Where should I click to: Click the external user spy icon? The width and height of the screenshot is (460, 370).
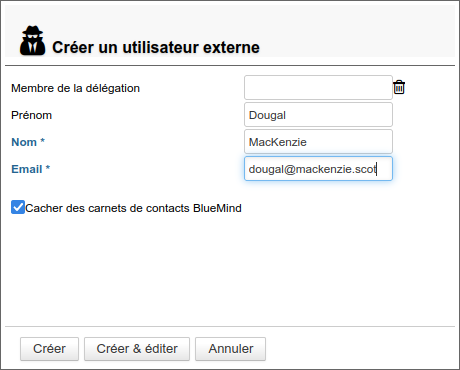coord(32,41)
